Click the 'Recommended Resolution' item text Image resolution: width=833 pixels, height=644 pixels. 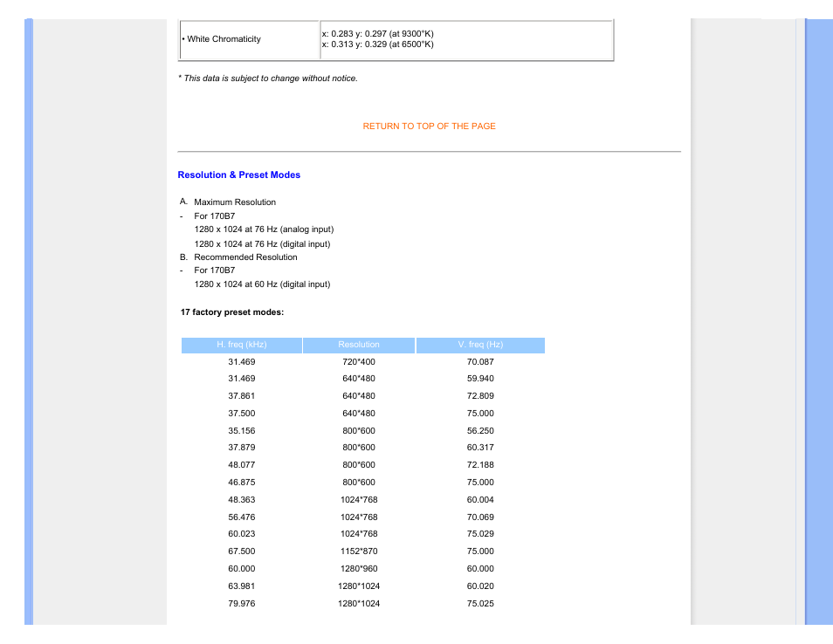click(x=245, y=257)
